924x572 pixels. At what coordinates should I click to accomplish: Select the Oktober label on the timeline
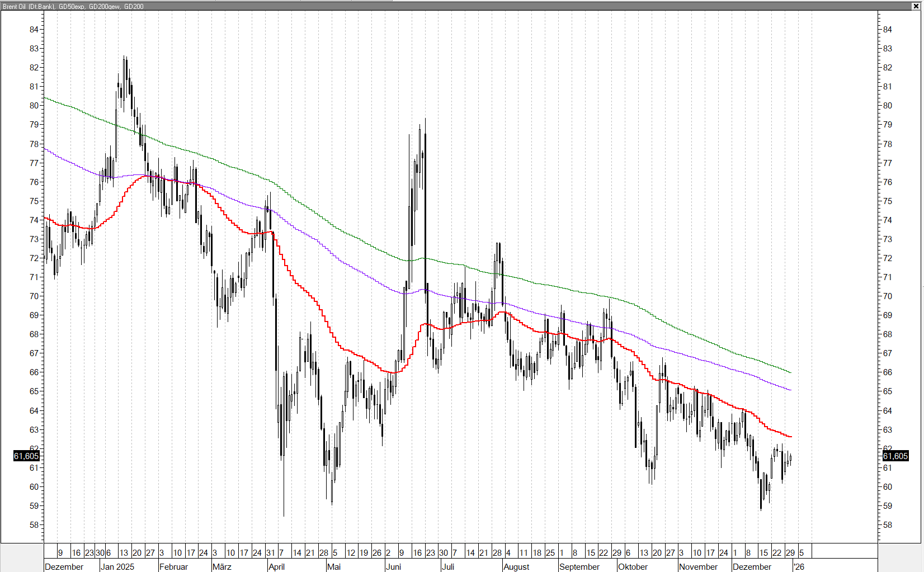633,566
